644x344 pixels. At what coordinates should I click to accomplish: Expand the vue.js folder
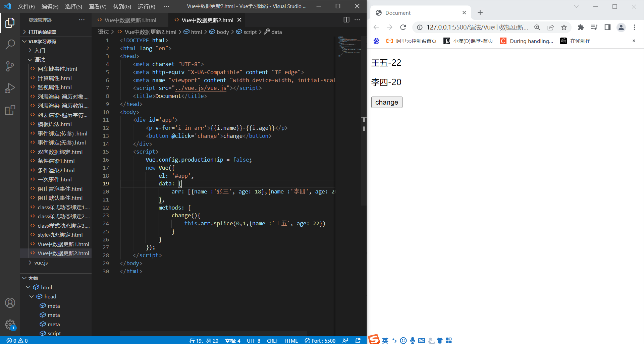point(56,263)
